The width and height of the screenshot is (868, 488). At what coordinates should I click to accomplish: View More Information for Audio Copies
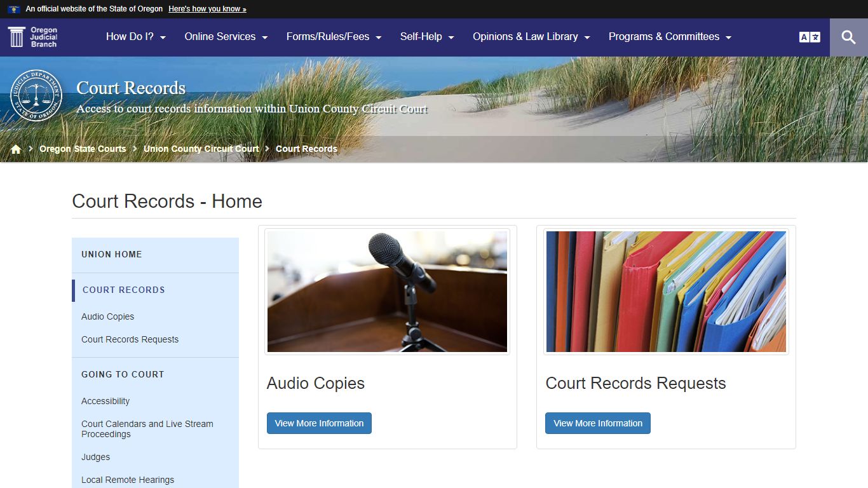[x=319, y=423]
